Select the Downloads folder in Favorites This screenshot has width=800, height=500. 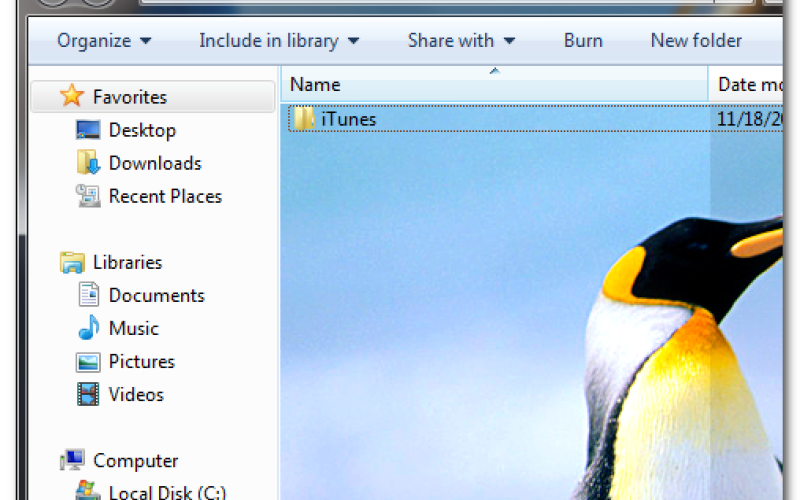coord(154,163)
